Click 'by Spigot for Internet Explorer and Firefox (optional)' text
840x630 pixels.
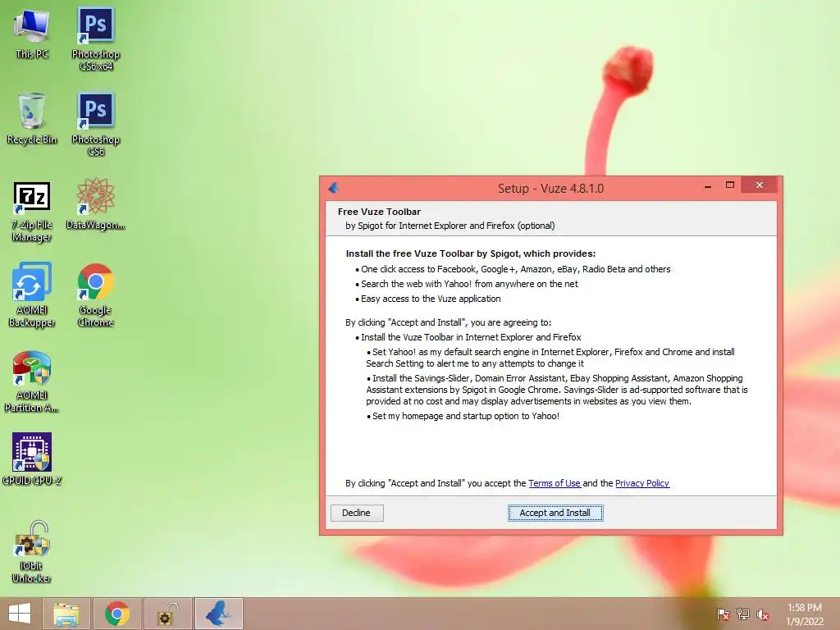pyautogui.click(x=450, y=226)
